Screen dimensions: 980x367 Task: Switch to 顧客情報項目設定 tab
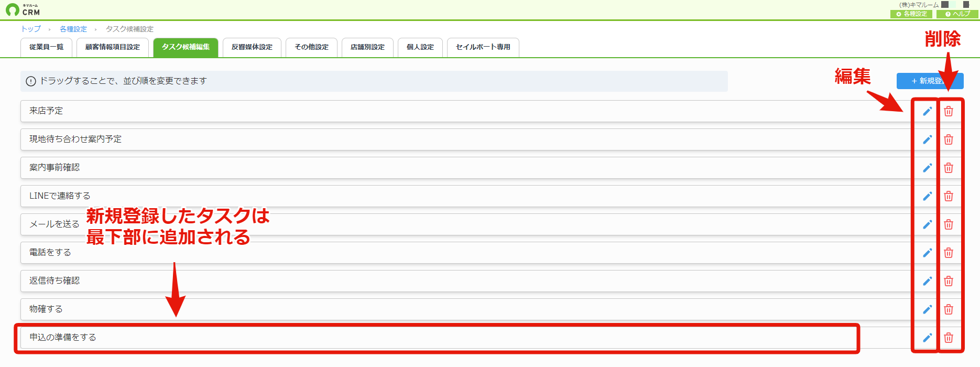(x=113, y=47)
